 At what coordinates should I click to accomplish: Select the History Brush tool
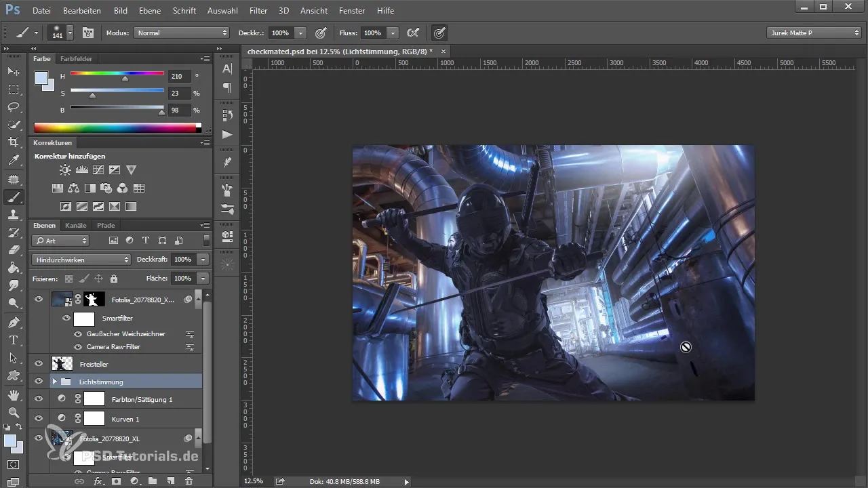13,232
